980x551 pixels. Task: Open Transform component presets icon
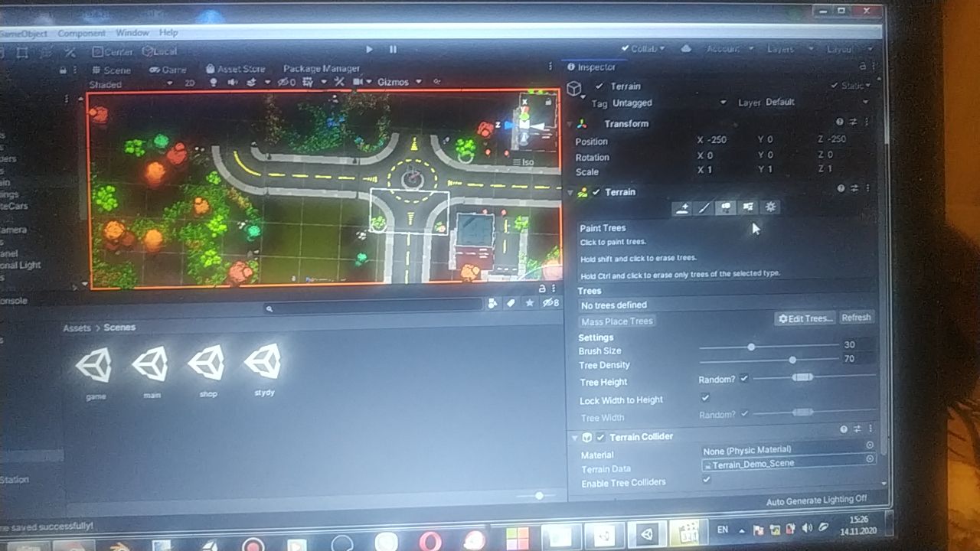point(854,122)
